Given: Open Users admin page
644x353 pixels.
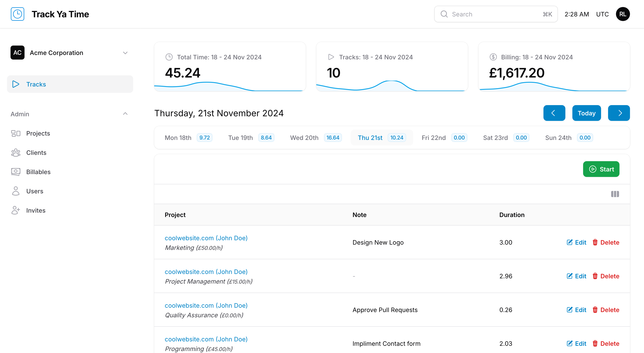Looking at the screenshot, I should tap(35, 191).
